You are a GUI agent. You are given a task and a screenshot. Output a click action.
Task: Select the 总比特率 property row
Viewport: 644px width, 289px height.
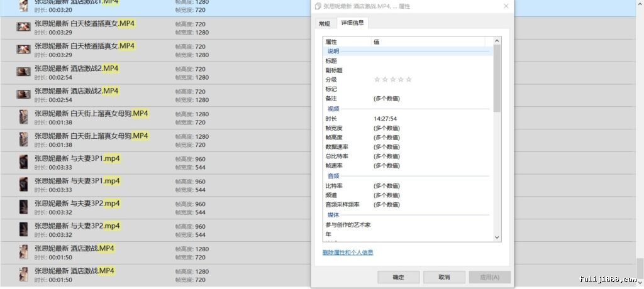(x=408, y=156)
